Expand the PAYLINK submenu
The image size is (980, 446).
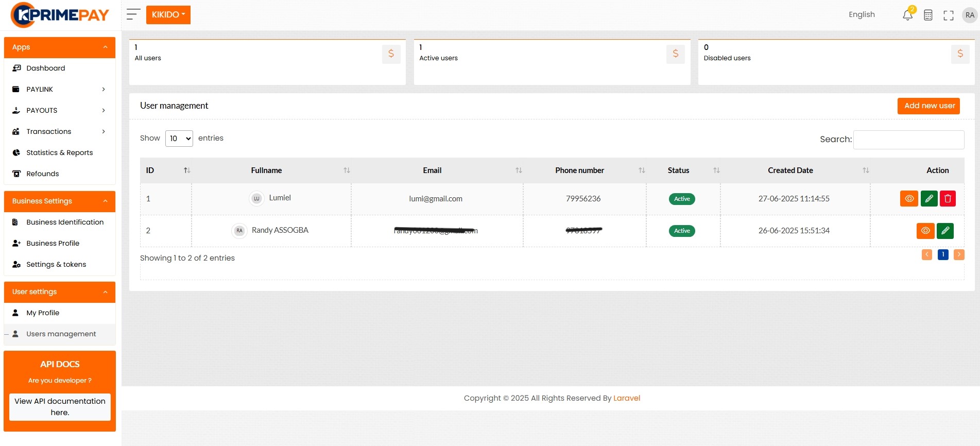[x=60, y=89]
